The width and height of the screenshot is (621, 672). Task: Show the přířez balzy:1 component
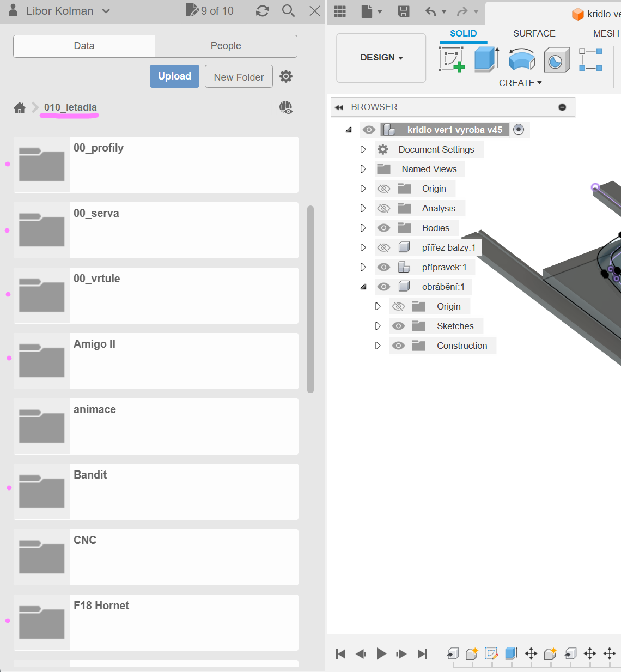384,247
